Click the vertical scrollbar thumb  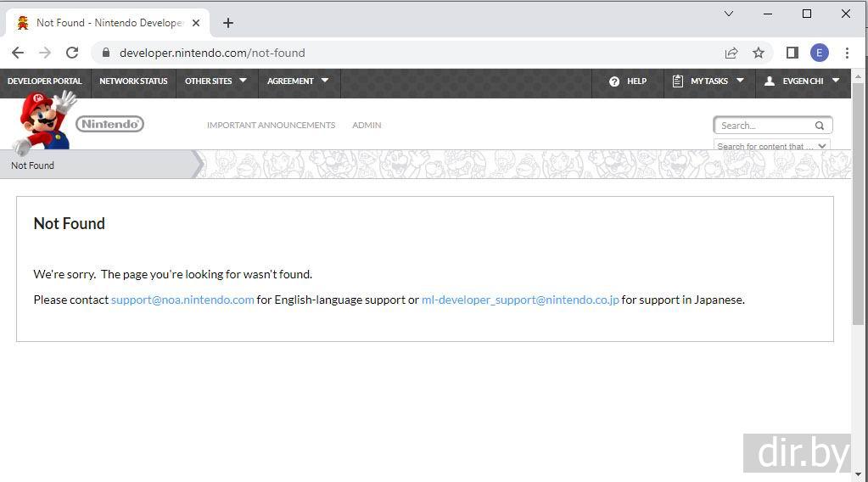(x=858, y=204)
